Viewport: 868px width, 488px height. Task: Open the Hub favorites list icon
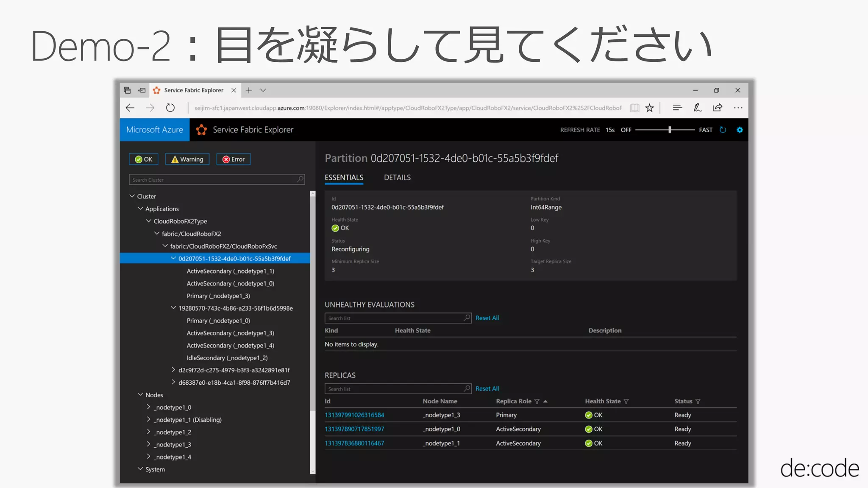pos(677,108)
